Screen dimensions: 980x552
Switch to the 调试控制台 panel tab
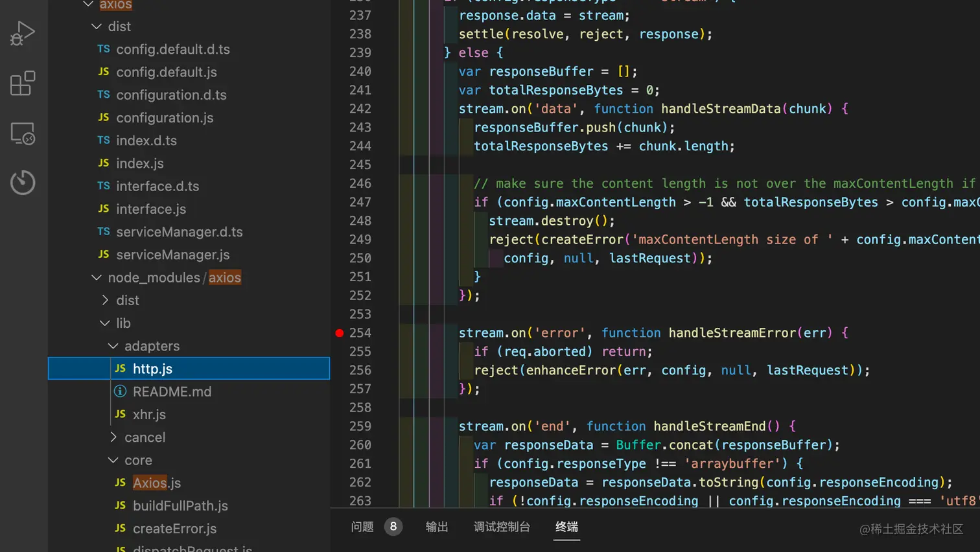point(502,527)
